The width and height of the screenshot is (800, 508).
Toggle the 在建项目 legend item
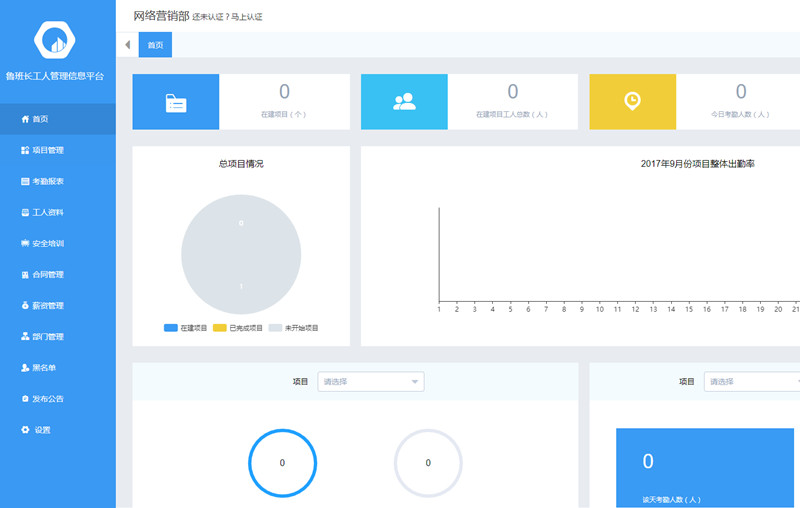187,328
